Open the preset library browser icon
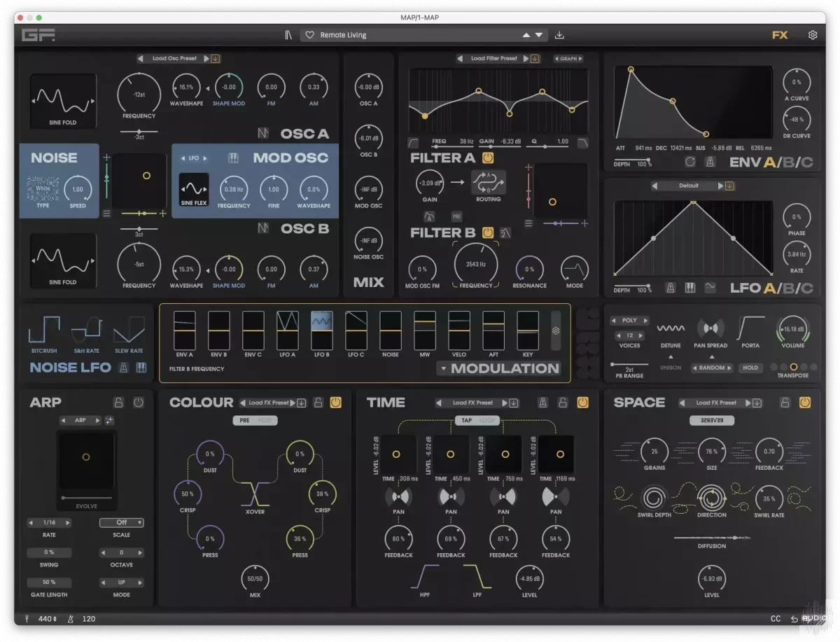 [288, 35]
